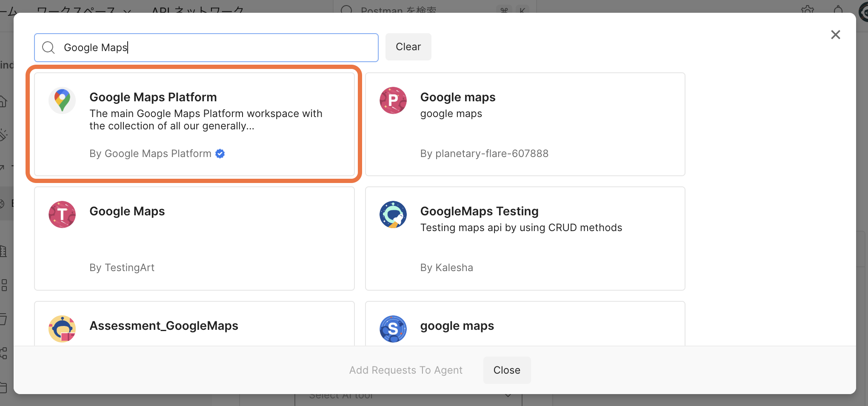The height and width of the screenshot is (406, 868).
Task: Open the Google Maps Platform workspace card
Action: 194,124
